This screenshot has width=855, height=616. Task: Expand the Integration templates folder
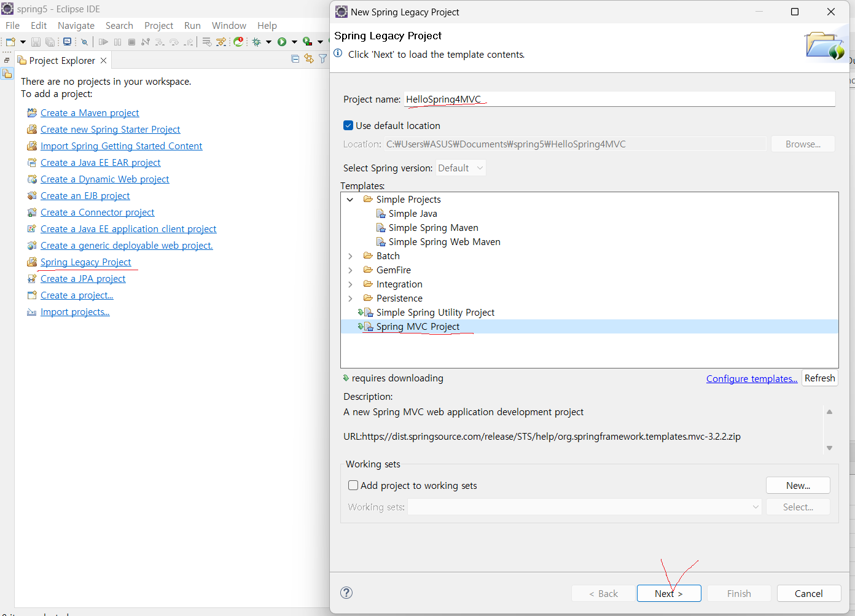350,284
